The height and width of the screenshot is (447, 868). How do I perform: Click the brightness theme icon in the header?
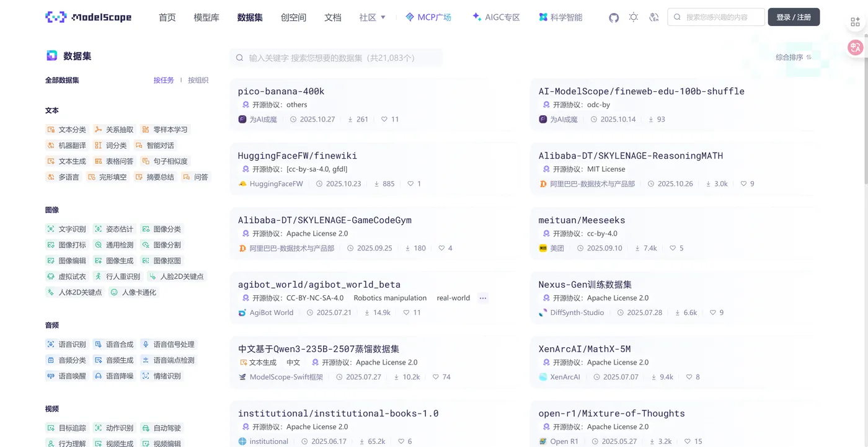(634, 17)
